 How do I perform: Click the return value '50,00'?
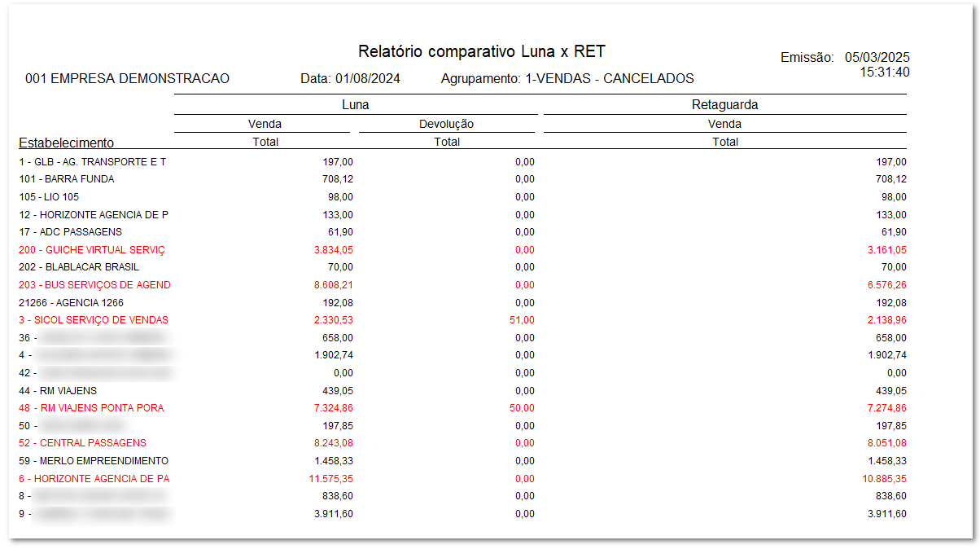pos(522,408)
